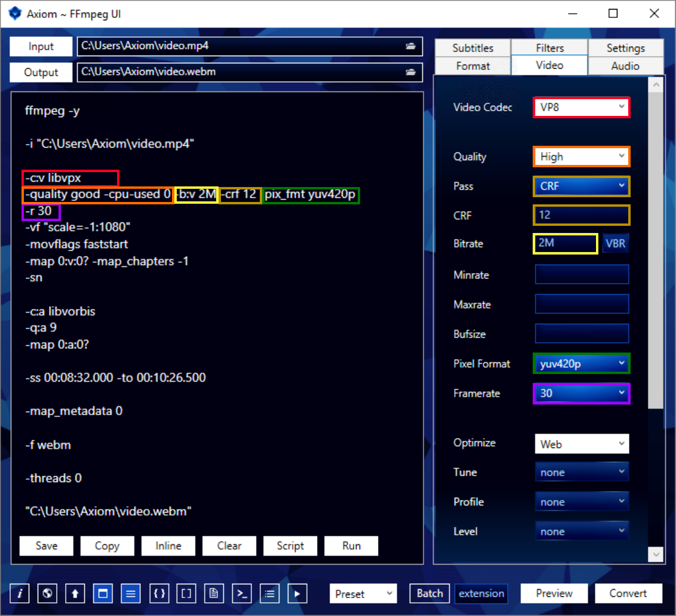Browse for input file folder icon

(410, 46)
